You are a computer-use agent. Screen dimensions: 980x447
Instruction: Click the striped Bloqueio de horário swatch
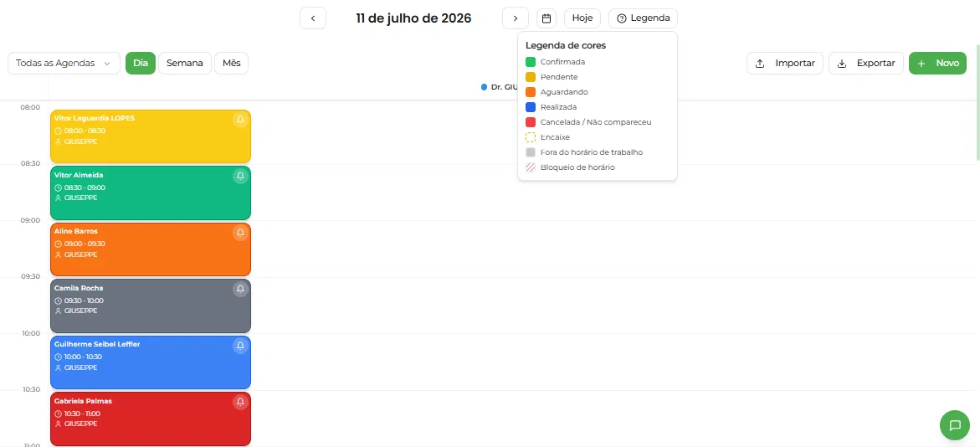(531, 167)
